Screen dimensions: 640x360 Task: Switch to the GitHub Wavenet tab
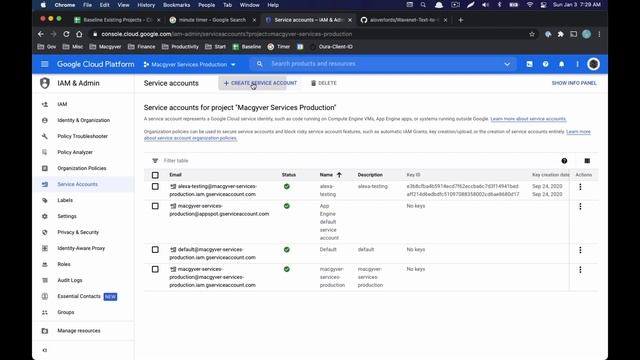click(403, 20)
